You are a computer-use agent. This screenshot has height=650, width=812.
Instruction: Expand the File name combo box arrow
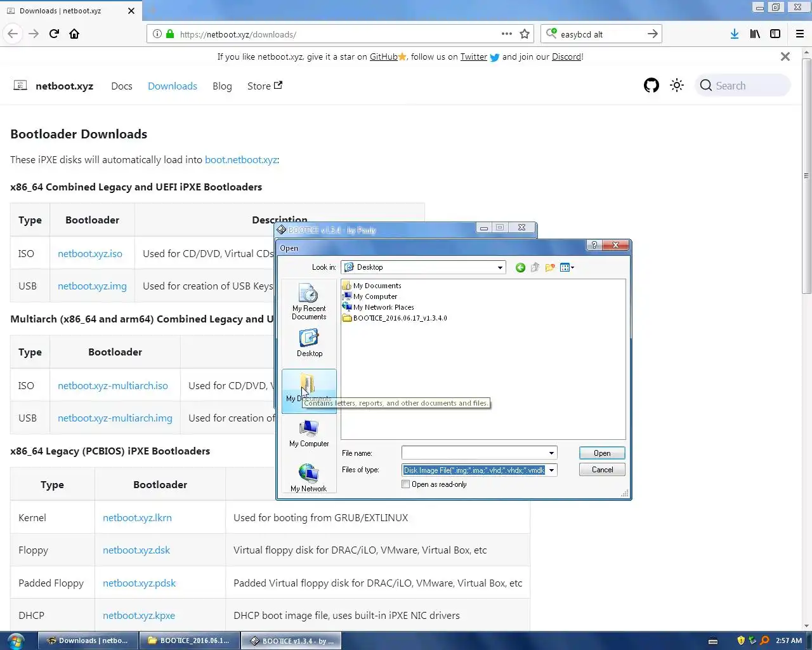[551, 453]
